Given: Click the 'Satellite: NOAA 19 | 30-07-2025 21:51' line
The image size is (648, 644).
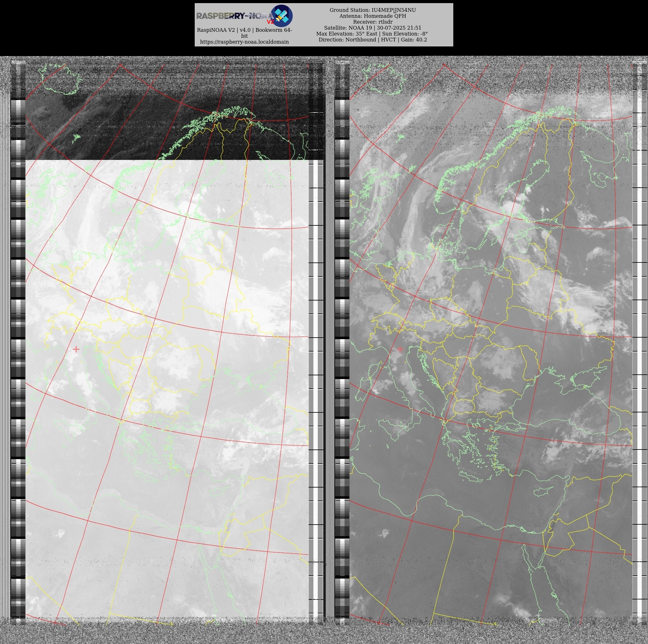Looking at the screenshot, I should (x=373, y=28).
